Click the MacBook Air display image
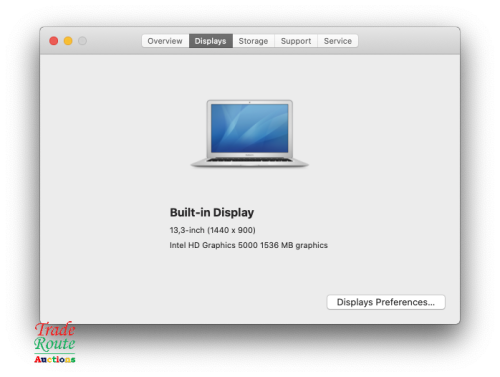Viewport: 500px width, 377px height. tap(250, 133)
